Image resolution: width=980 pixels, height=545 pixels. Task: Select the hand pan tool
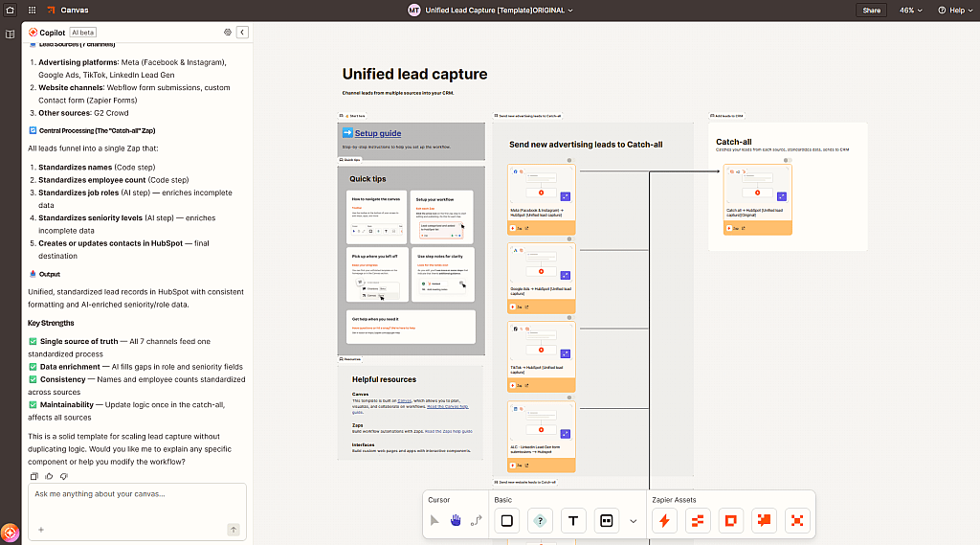point(456,521)
